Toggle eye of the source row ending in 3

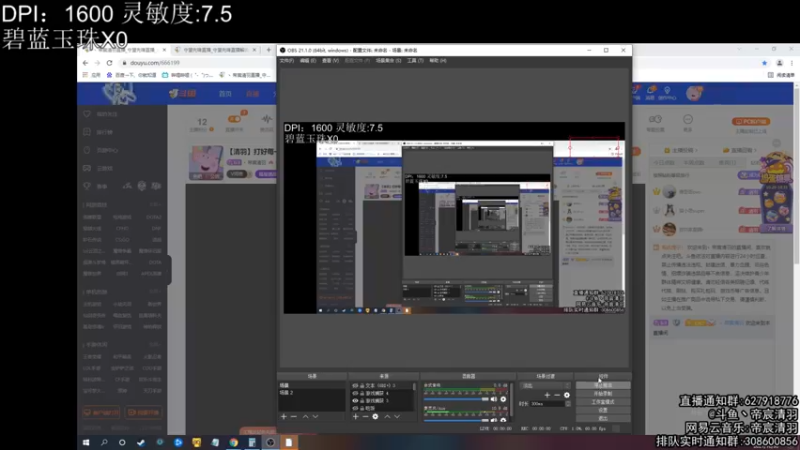[x=355, y=401]
